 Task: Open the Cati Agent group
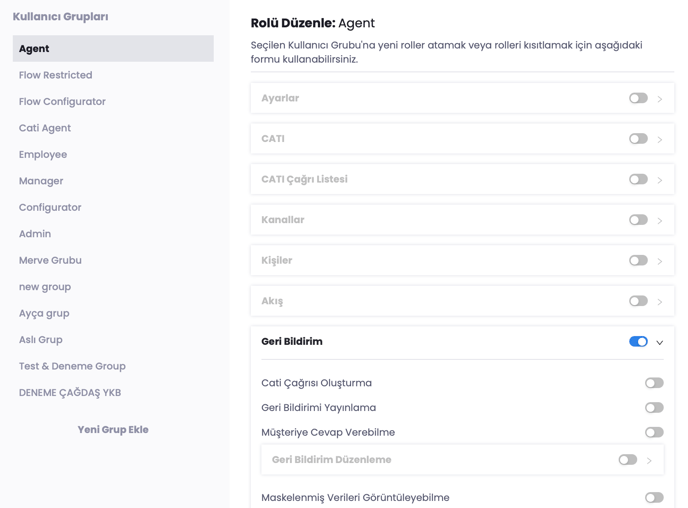pyautogui.click(x=45, y=128)
